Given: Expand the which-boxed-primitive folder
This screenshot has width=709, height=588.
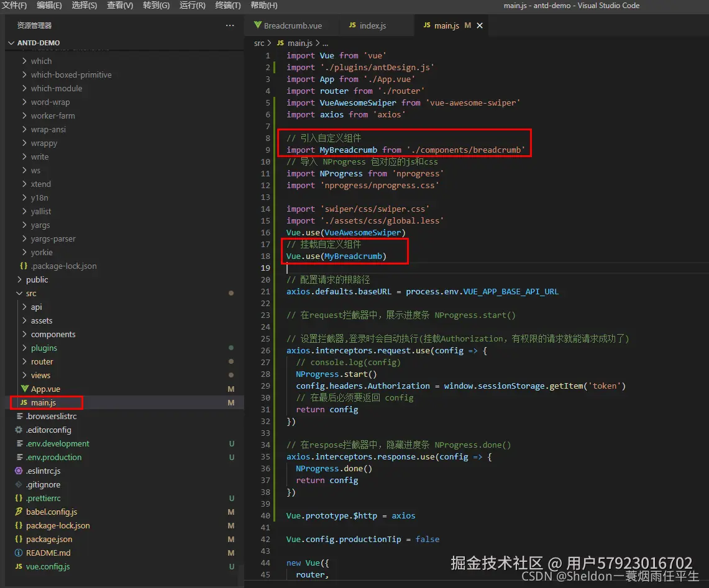Looking at the screenshot, I should click(x=24, y=75).
